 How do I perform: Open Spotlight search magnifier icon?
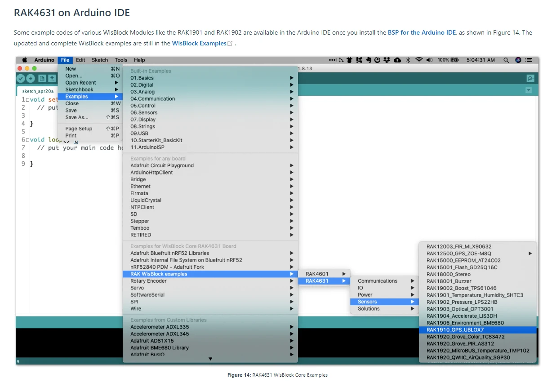coord(506,60)
